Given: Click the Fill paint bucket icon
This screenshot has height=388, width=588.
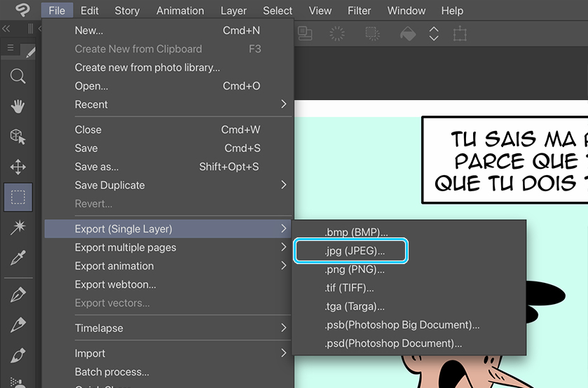Looking at the screenshot, I should pos(407,33).
